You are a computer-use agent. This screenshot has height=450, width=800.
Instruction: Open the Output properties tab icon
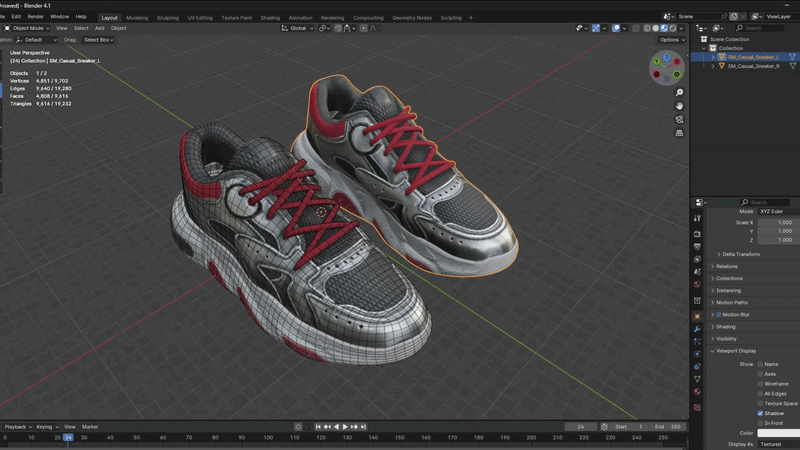tap(697, 246)
